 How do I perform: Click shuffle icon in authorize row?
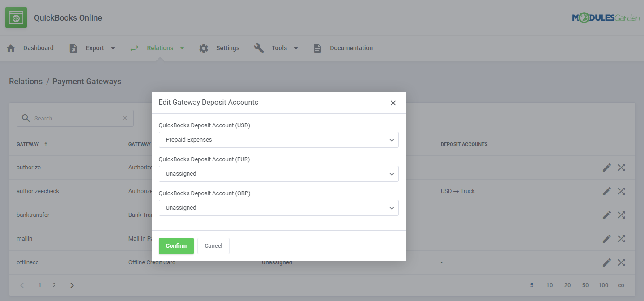coord(621,168)
